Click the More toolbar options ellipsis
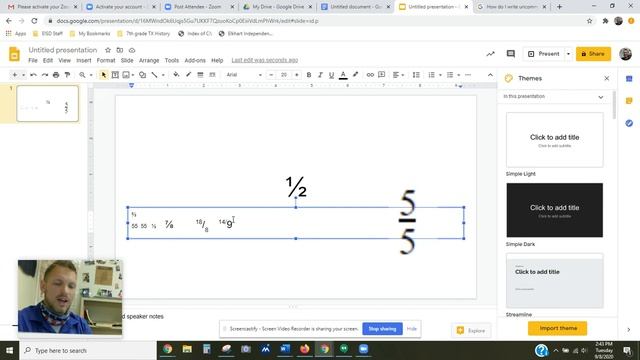The height and width of the screenshot is (360, 640). tap(468, 75)
